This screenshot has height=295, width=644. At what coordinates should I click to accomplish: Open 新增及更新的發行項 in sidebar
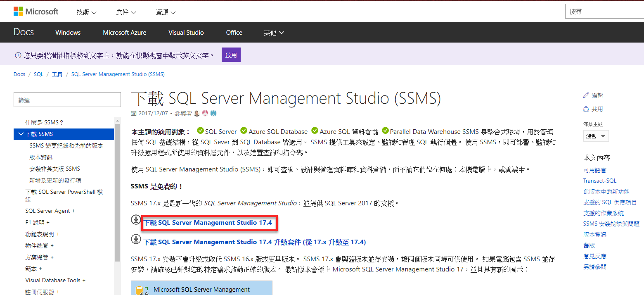(55, 181)
